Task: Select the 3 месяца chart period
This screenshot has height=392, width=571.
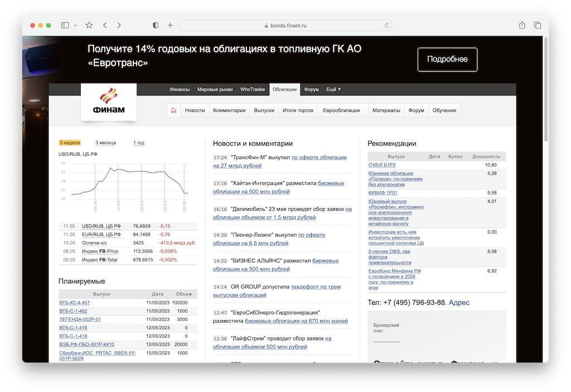Action: tap(105, 143)
